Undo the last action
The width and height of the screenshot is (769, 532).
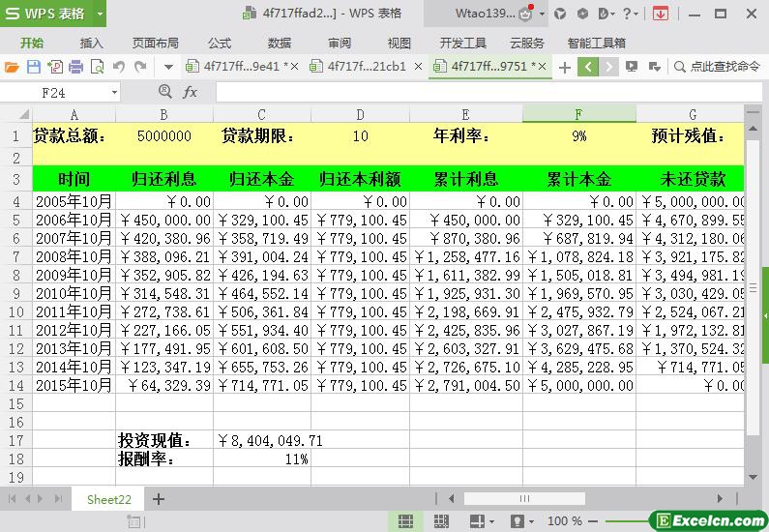(x=119, y=66)
